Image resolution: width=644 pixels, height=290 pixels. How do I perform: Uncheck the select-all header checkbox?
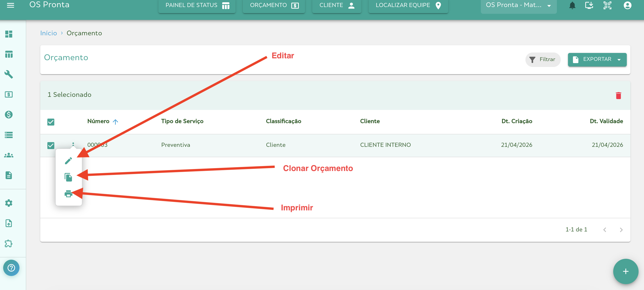pos(51,122)
